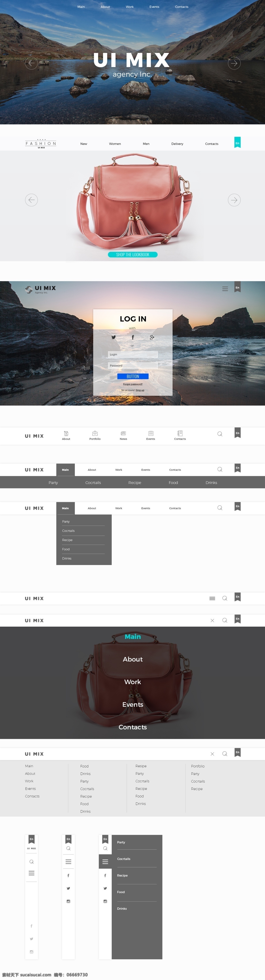Image resolution: width=265 pixels, height=980 pixels.
Task: Click Main in the mountain hero top navigation
Action: pyautogui.click(x=81, y=7)
